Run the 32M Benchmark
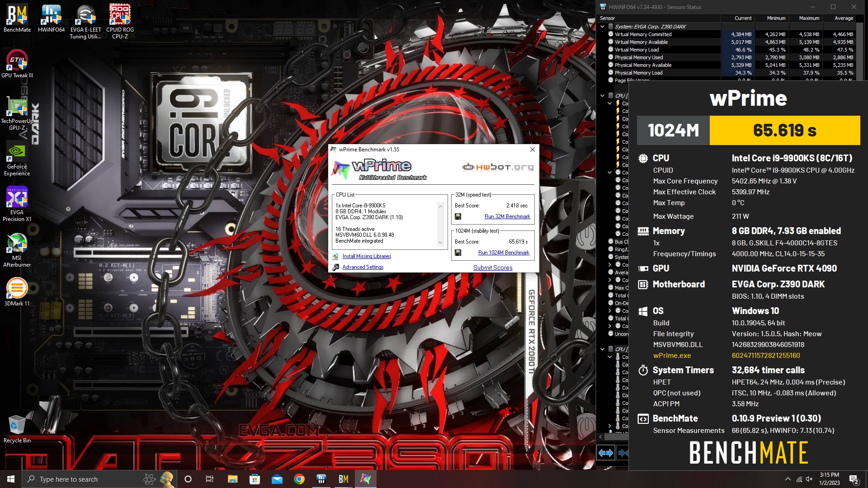Viewport: 868px width, 488px height. tap(507, 216)
